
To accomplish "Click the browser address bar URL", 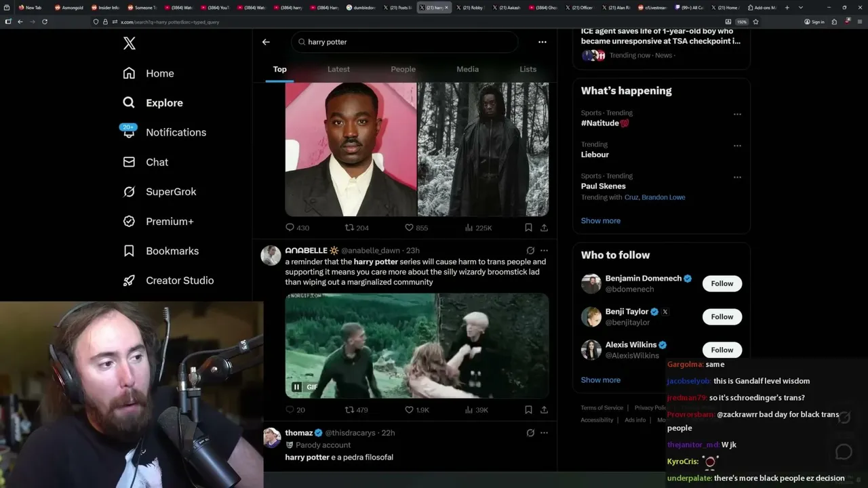I will [170, 22].
